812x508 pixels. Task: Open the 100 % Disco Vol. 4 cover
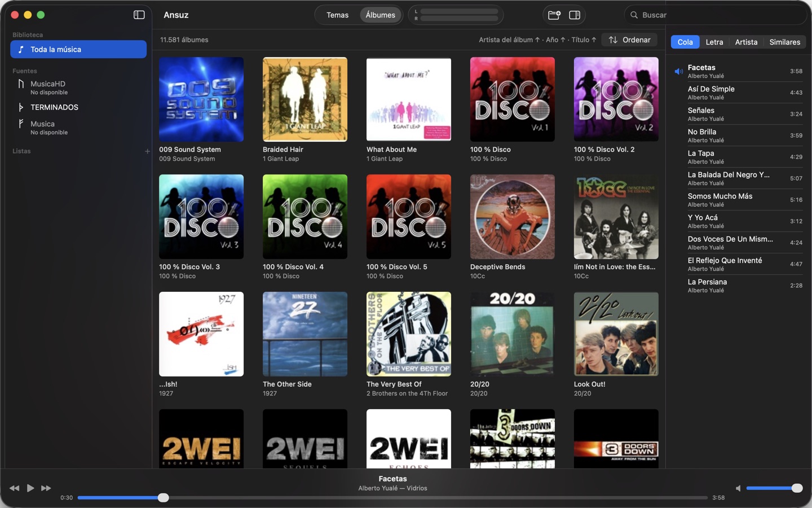305,217
